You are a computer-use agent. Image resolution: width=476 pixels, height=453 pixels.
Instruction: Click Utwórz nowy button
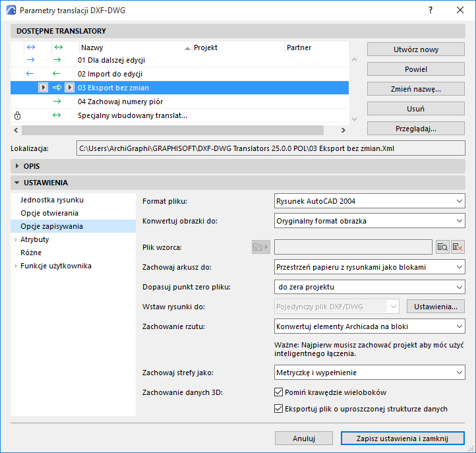coord(415,49)
